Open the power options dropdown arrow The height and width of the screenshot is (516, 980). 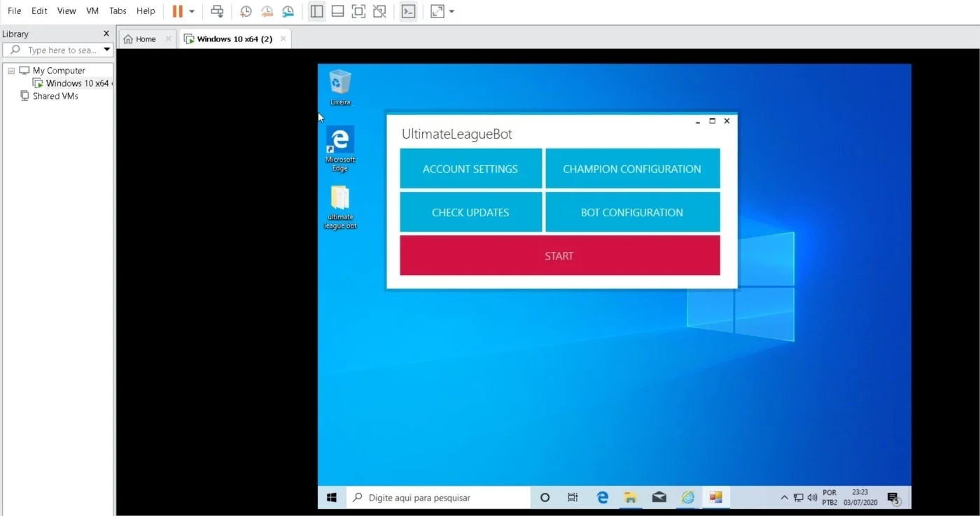pos(192,12)
